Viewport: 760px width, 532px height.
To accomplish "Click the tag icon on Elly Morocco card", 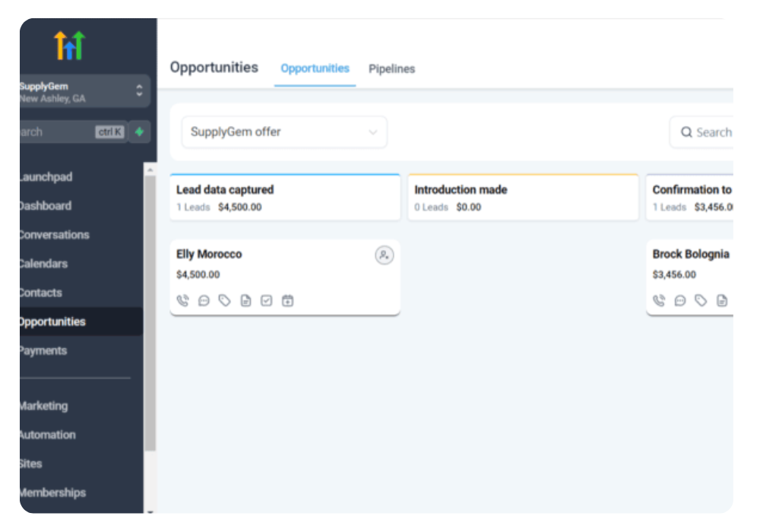I will click(224, 301).
